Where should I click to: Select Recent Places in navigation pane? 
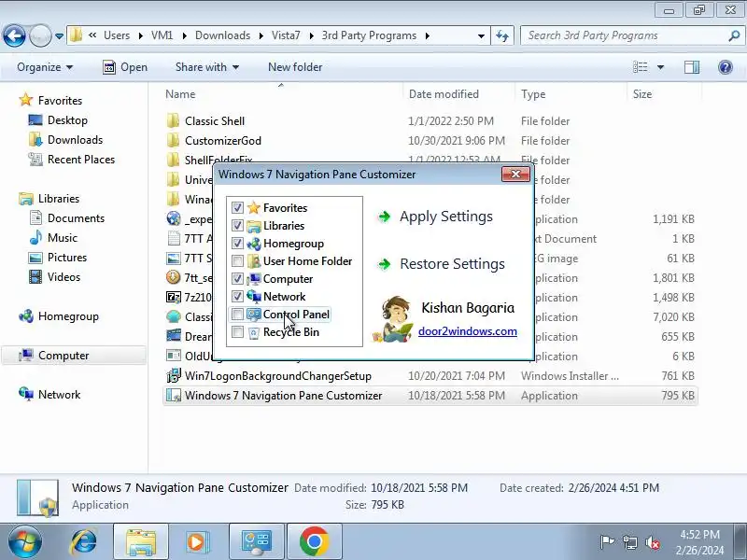point(81,159)
